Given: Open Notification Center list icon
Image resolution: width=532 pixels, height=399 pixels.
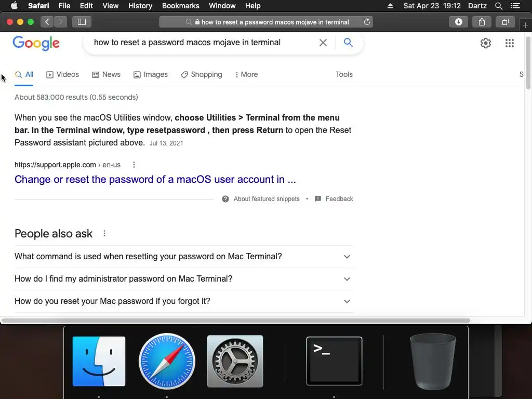Looking at the screenshot, I should point(515,6).
